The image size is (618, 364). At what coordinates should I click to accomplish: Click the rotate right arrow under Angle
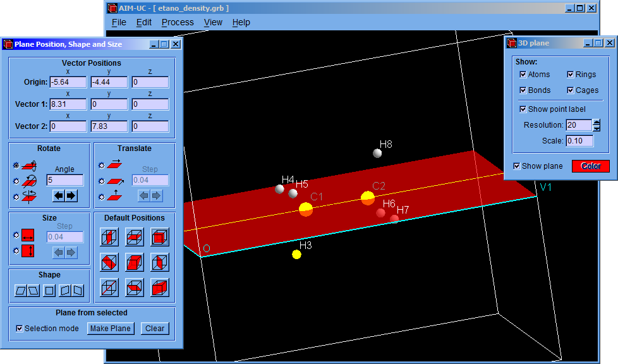[x=71, y=196]
